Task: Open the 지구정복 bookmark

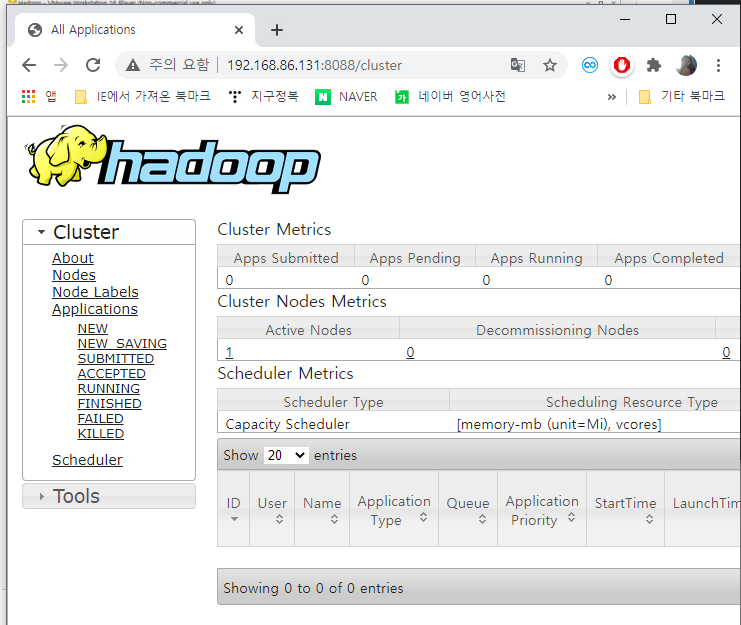Action: 263,97
